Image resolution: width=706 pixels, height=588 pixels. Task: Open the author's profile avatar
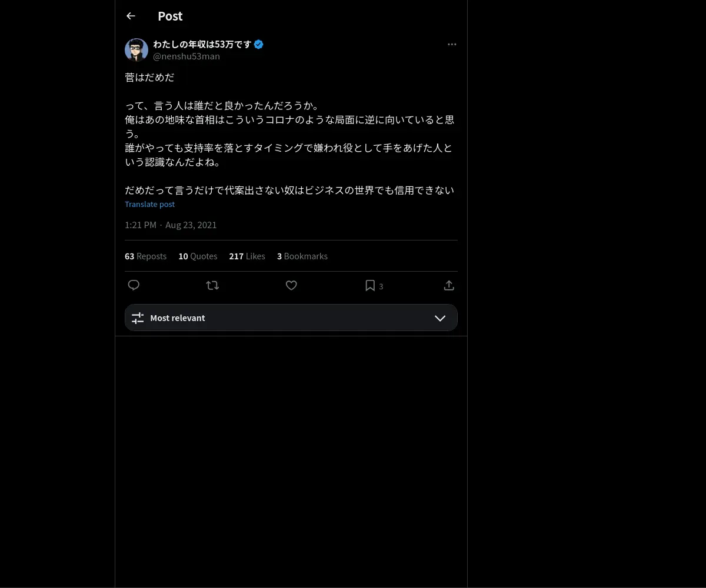tap(136, 50)
